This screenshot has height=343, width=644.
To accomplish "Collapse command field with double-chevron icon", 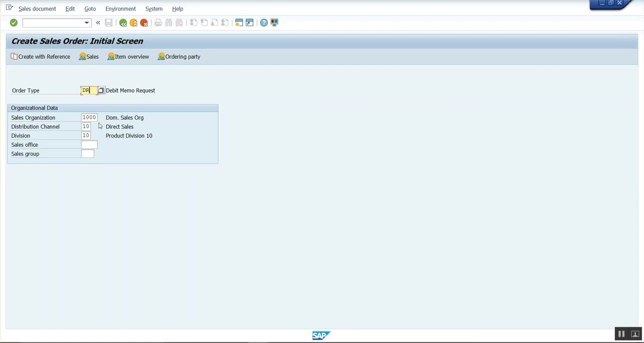I will click(98, 23).
